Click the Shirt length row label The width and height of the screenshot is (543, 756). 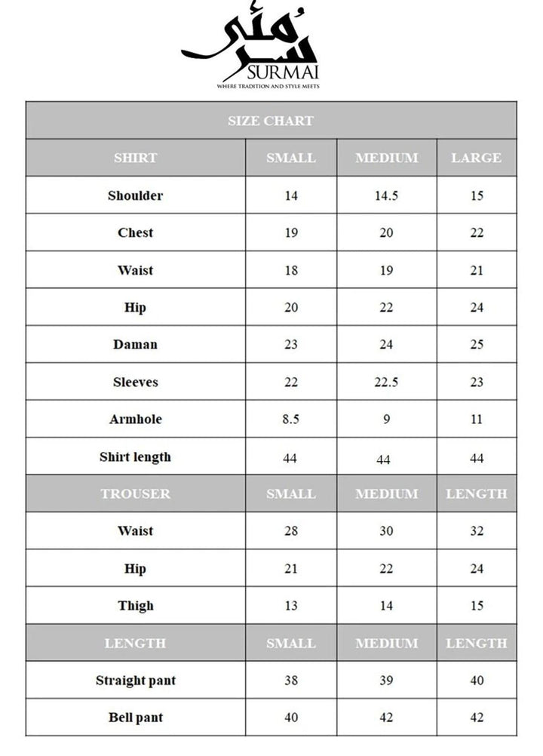(x=136, y=456)
